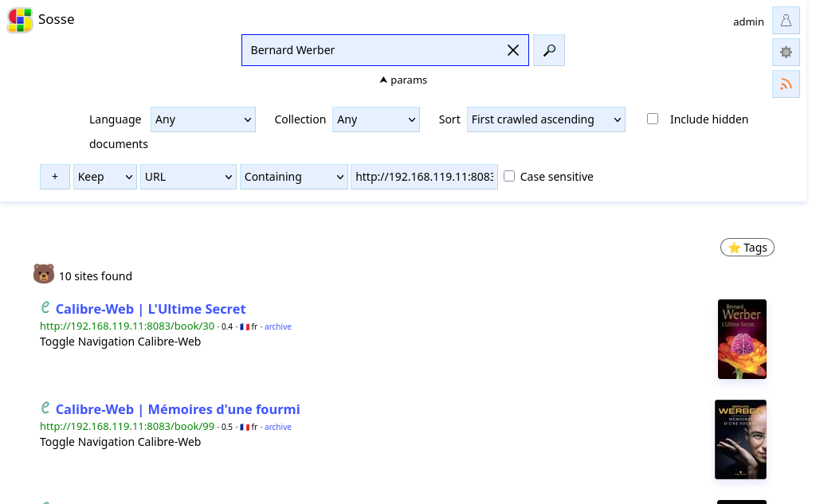Screen dimensions: 816x504
Task: Open the Keep filter dropdown
Action: [105, 177]
